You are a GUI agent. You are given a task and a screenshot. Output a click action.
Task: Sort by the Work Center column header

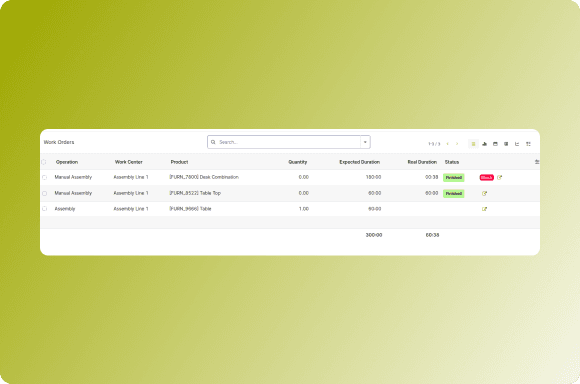[x=129, y=162]
